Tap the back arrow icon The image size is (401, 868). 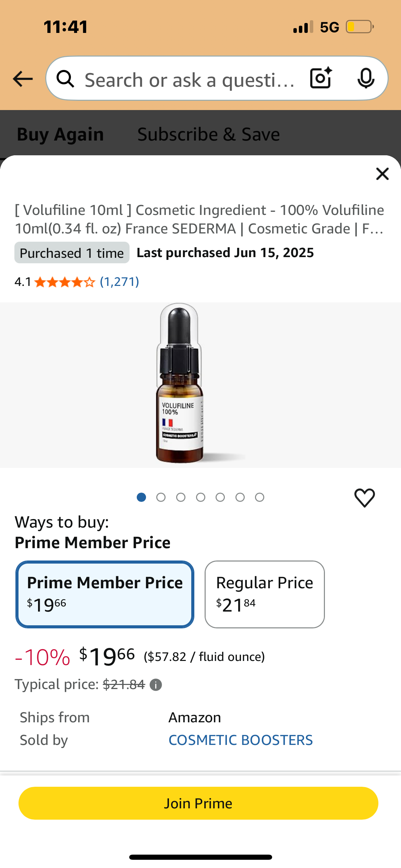(23, 79)
